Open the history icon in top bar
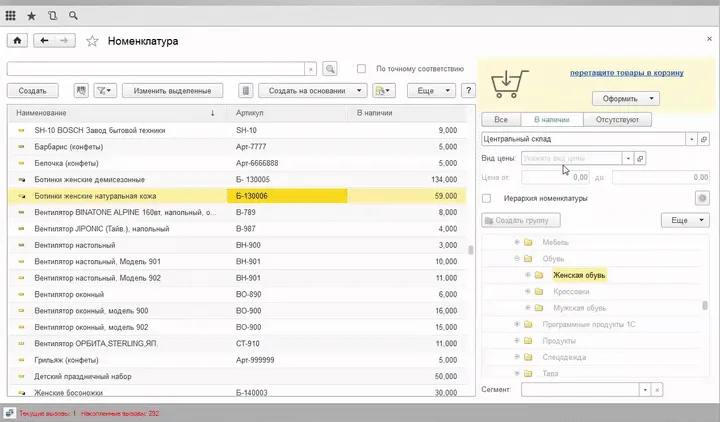The height and width of the screenshot is (422, 720). click(x=52, y=16)
